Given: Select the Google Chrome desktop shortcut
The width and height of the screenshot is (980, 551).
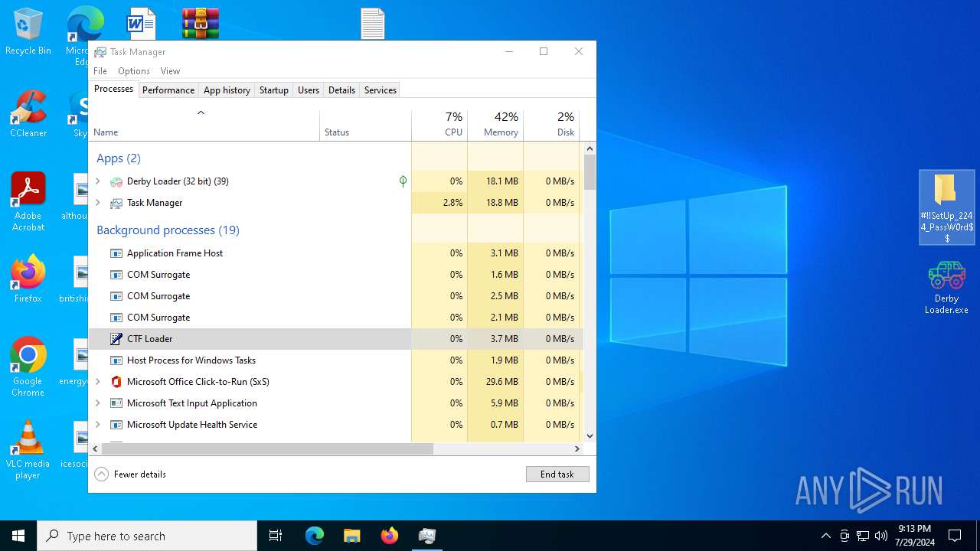Looking at the screenshot, I should [x=28, y=367].
